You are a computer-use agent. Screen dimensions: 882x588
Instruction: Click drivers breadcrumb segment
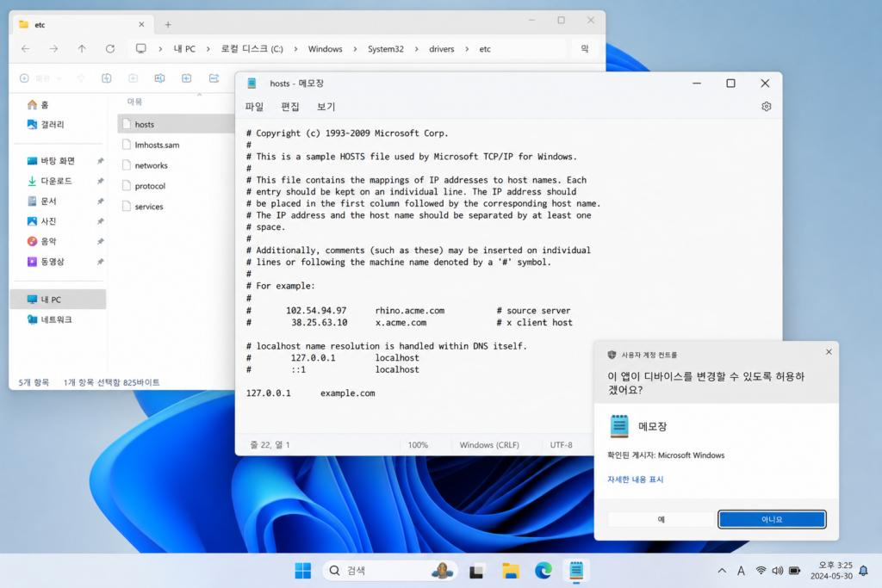[x=442, y=49]
